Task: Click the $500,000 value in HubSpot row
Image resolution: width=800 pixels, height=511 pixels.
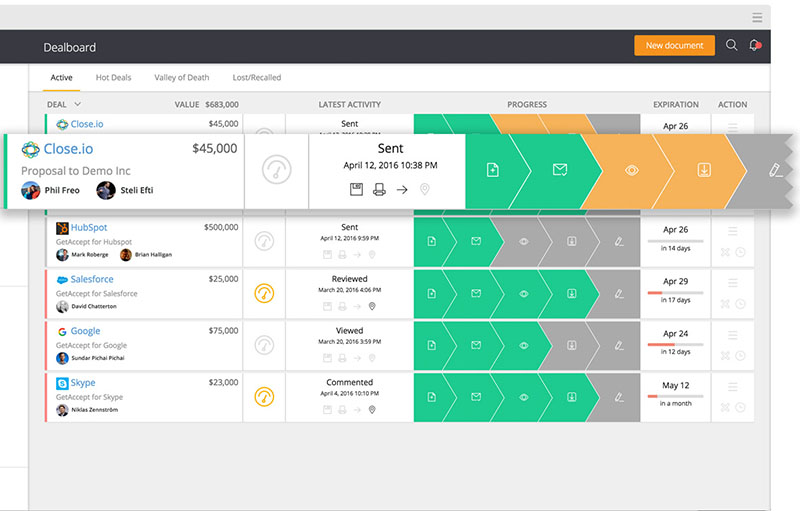Action: click(221, 227)
